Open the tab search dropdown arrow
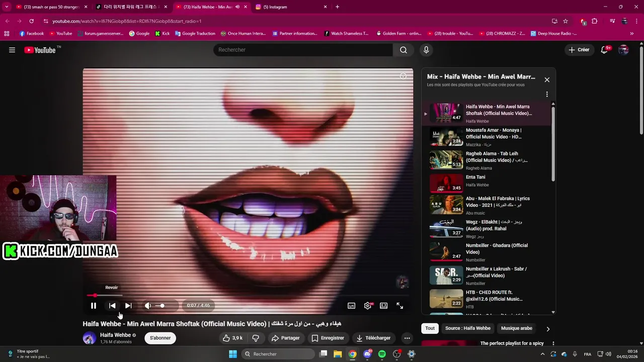The image size is (644, 362). click(x=7, y=7)
